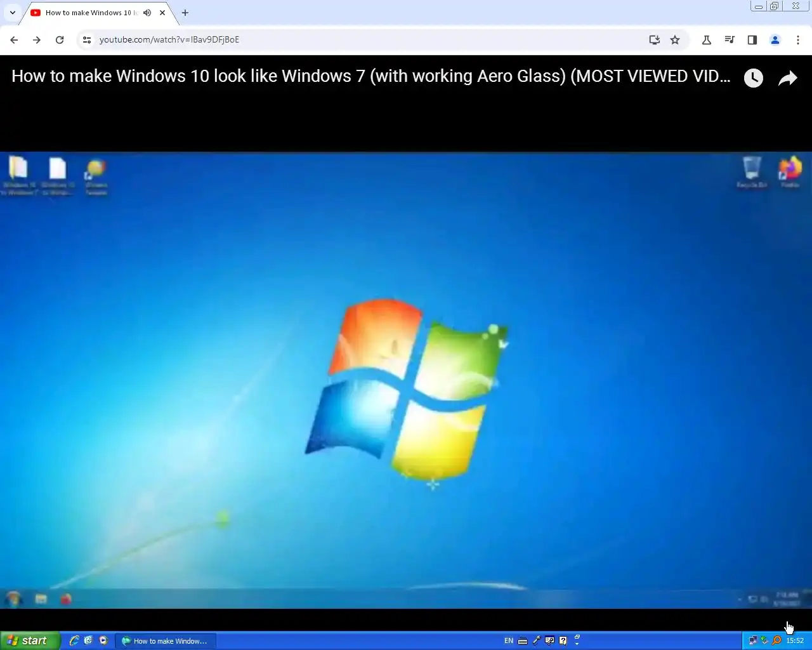The image size is (812, 650).
Task: Open a new tab with plus button
Action: pyautogui.click(x=185, y=13)
